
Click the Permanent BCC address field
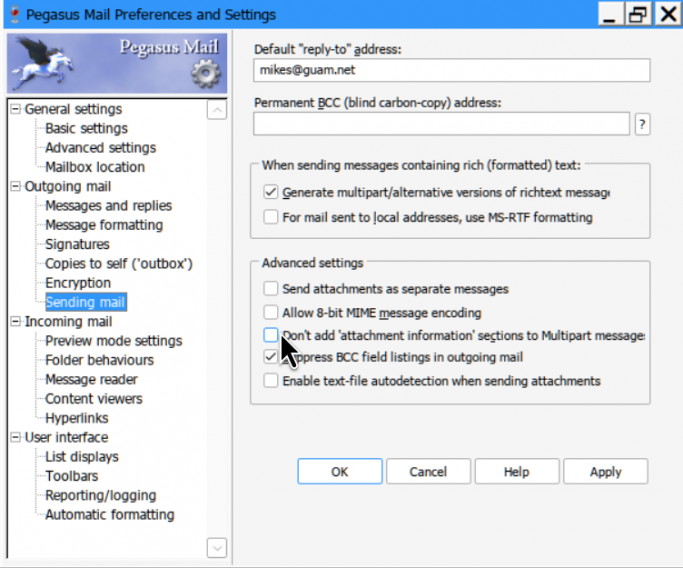[x=442, y=124]
